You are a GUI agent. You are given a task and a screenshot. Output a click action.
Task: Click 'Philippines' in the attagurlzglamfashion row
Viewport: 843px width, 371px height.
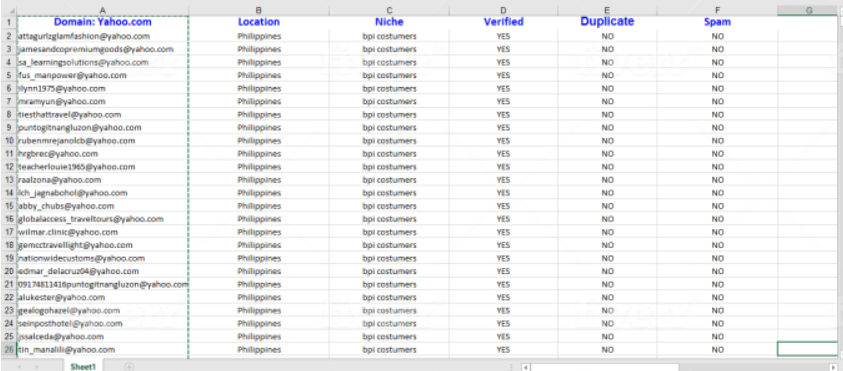(259, 36)
